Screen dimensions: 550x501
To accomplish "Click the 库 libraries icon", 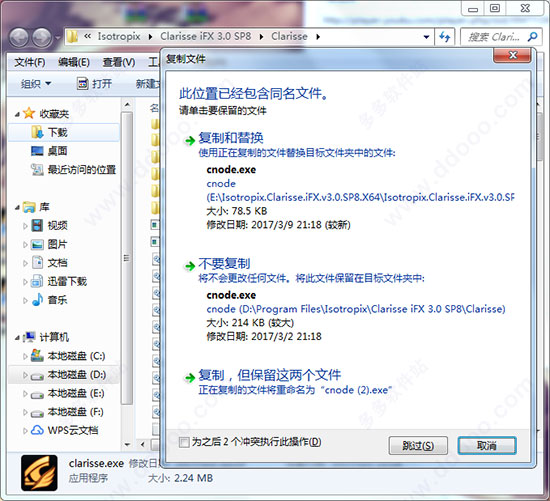I will (29, 207).
